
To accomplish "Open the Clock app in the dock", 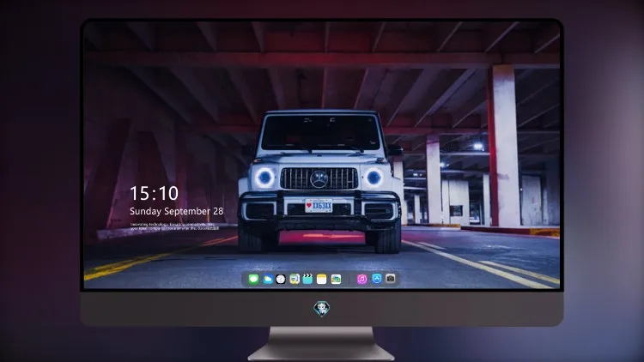I will pyautogui.click(x=281, y=279).
